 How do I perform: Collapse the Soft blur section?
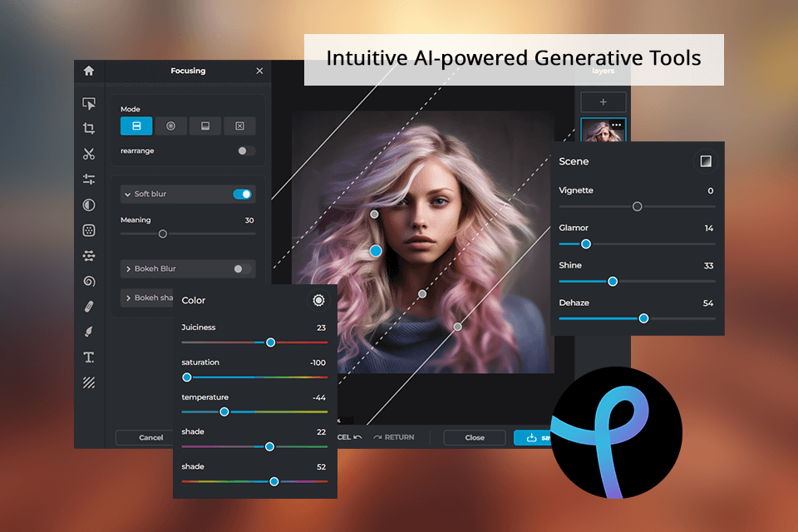[x=128, y=194]
